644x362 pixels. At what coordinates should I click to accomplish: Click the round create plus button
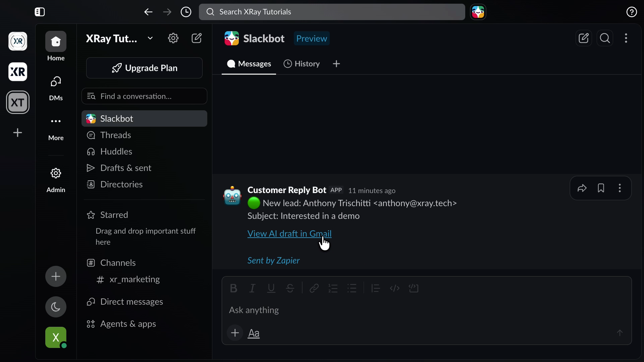56,276
